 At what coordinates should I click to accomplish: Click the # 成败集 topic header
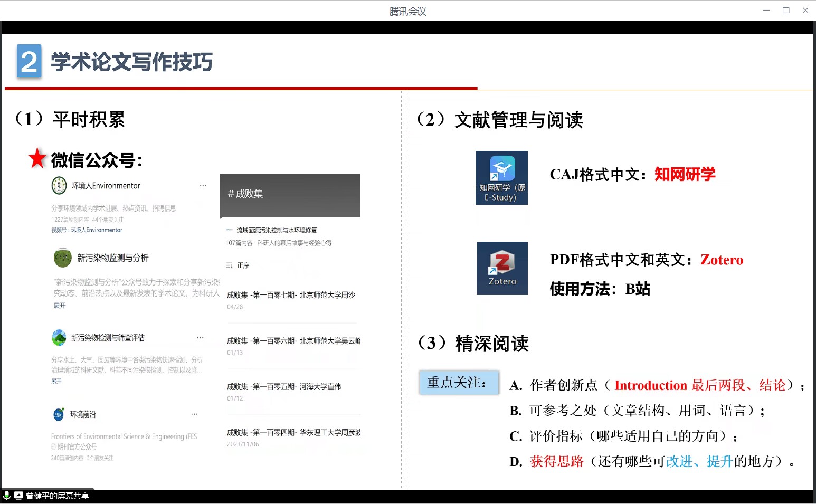(x=245, y=194)
